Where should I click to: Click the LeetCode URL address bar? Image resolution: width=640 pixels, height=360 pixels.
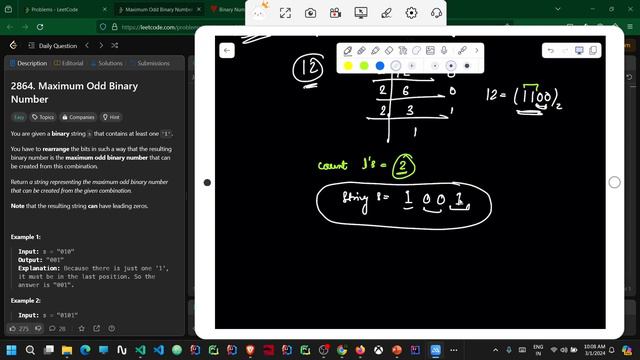(x=159, y=27)
